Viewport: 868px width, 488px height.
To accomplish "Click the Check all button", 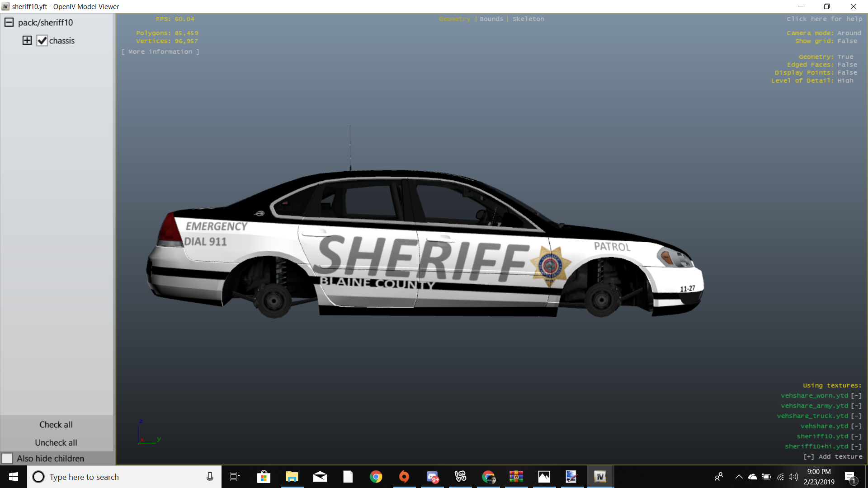I will click(56, 424).
